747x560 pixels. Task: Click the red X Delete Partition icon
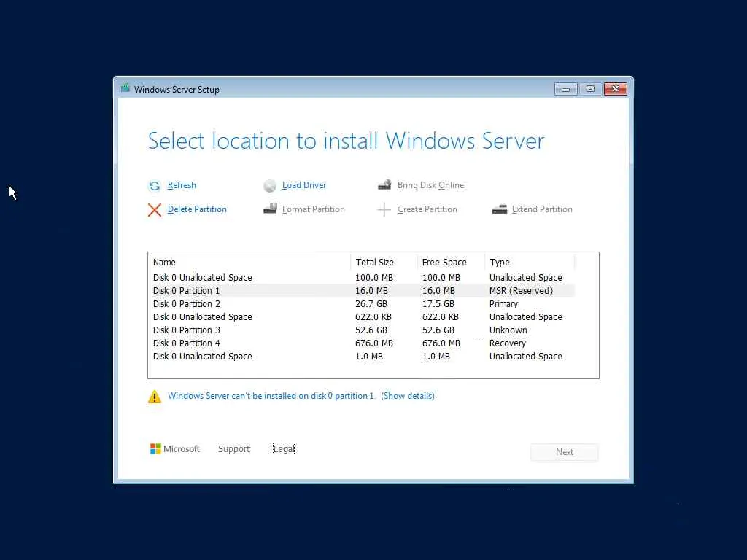[155, 209]
